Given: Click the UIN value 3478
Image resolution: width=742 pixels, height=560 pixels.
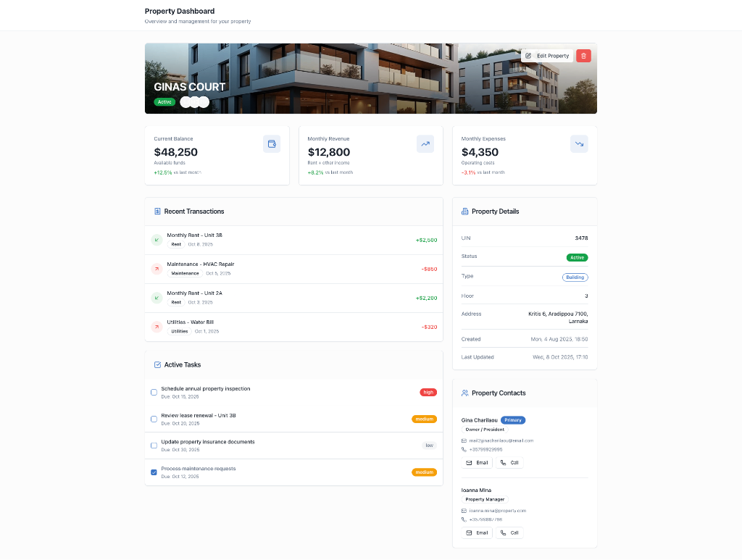Looking at the screenshot, I should pos(581,238).
